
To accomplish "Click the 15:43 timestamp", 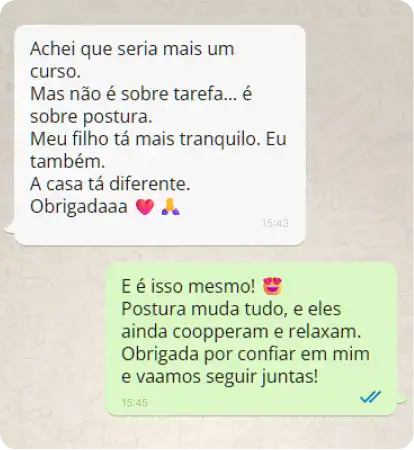I will (x=275, y=223).
